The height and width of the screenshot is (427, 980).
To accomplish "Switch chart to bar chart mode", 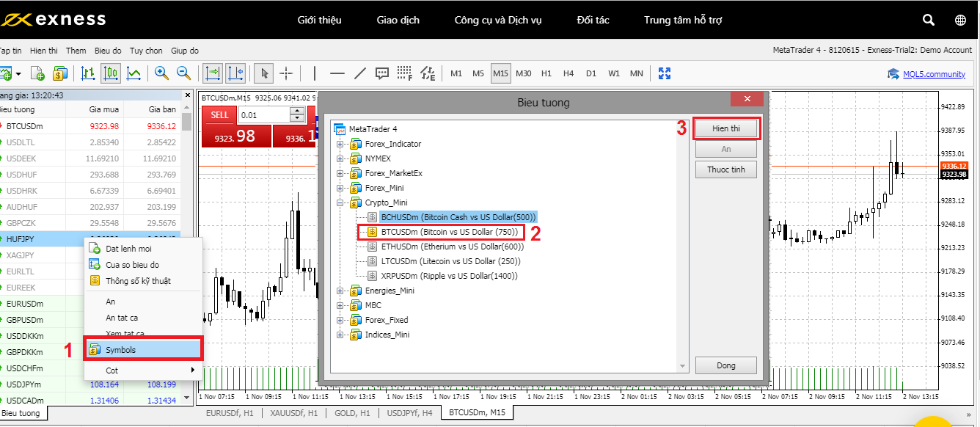I will point(88,73).
